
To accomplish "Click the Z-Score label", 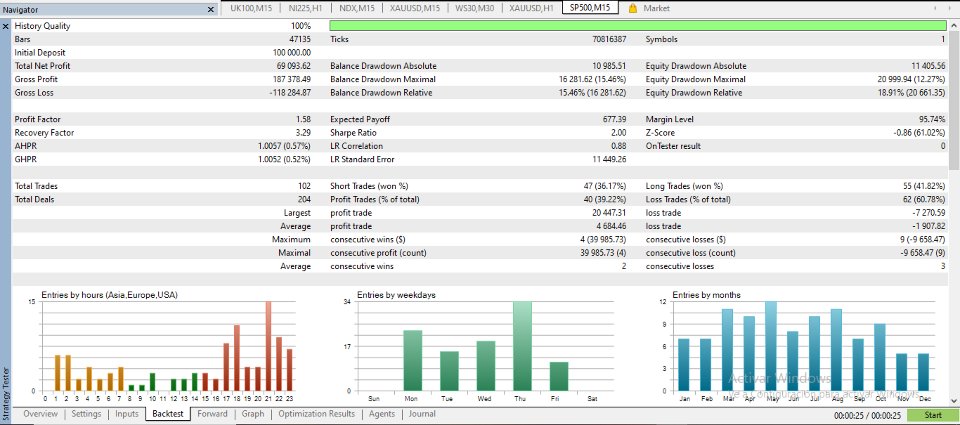I will [661, 133].
